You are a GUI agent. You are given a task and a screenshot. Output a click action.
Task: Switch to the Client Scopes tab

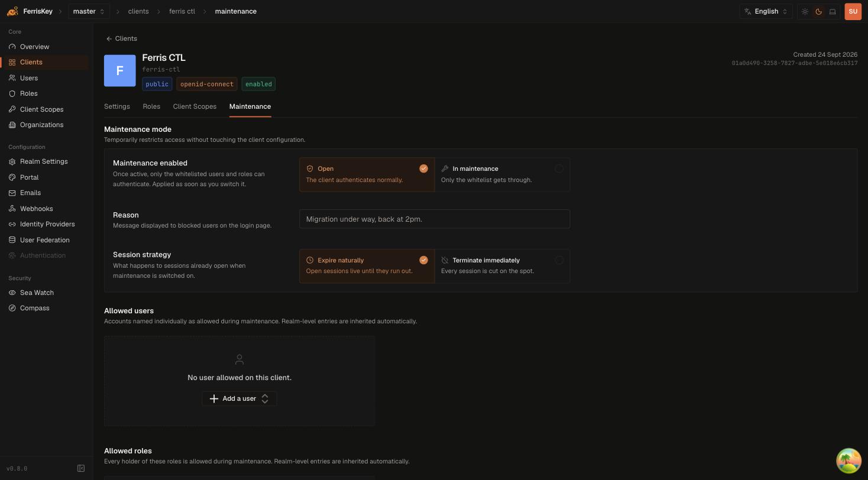click(195, 106)
